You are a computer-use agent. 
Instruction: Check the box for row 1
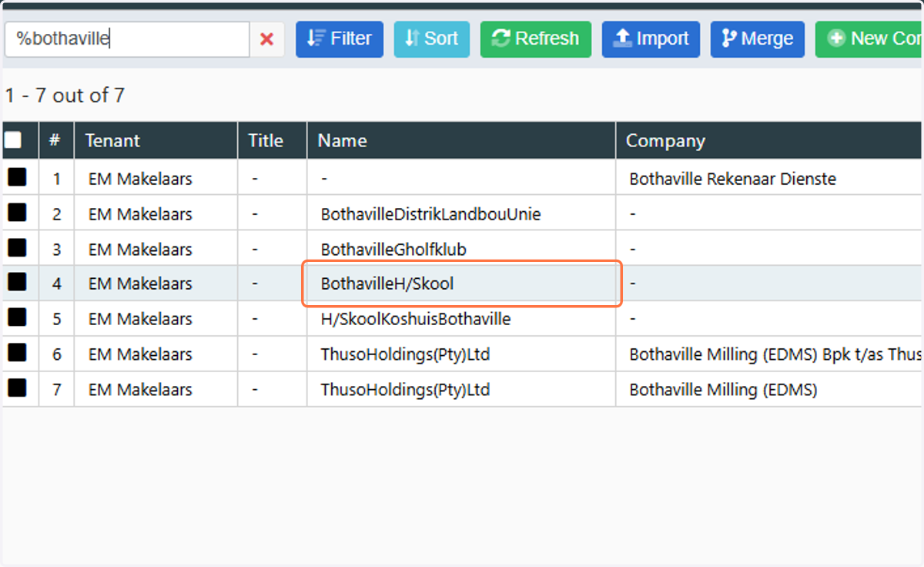click(17, 178)
